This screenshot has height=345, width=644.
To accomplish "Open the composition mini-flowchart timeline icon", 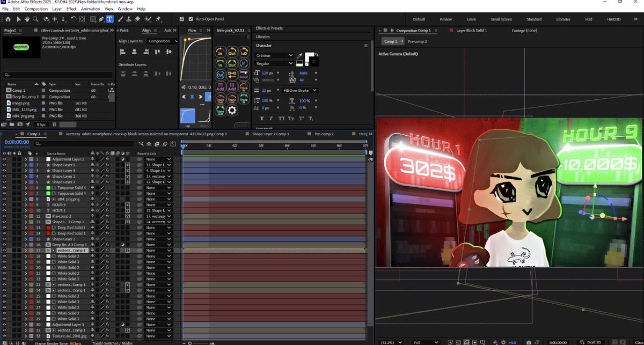I will tap(140, 144).
